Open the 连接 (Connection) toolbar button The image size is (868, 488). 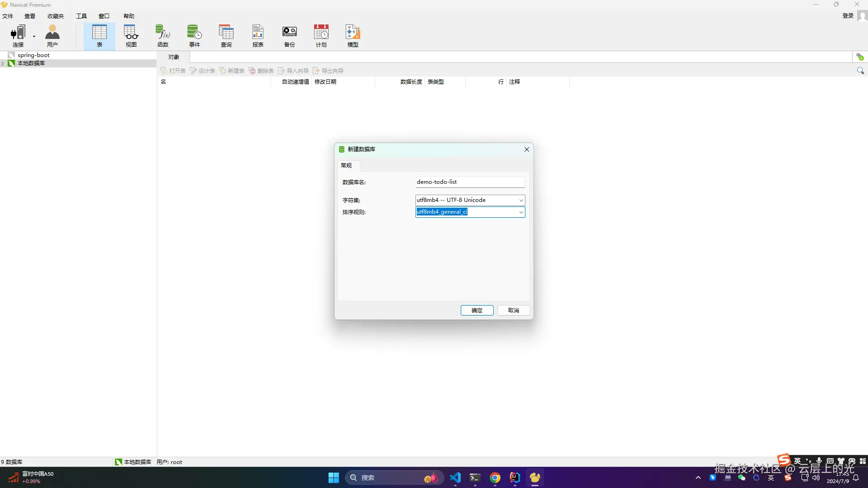pyautogui.click(x=18, y=36)
